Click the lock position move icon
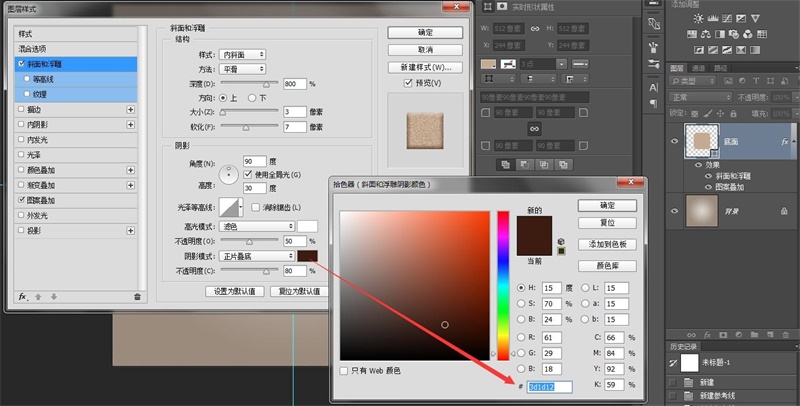 click(x=720, y=113)
